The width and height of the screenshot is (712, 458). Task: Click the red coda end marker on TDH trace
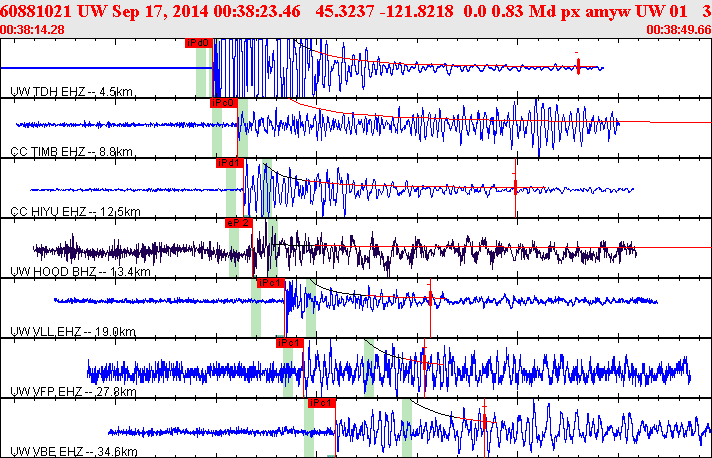pyautogui.click(x=578, y=67)
